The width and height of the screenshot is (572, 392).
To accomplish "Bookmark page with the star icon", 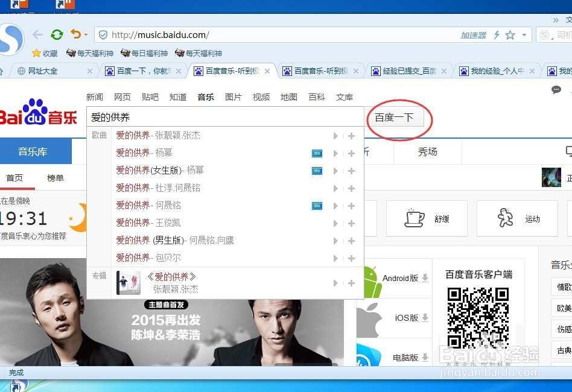I will tap(510, 35).
